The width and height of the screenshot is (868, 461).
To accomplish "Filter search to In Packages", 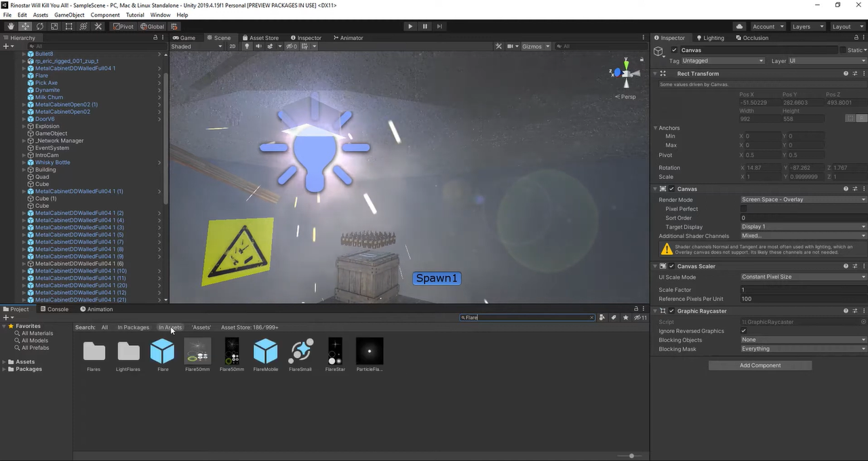I will [x=133, y=327].
